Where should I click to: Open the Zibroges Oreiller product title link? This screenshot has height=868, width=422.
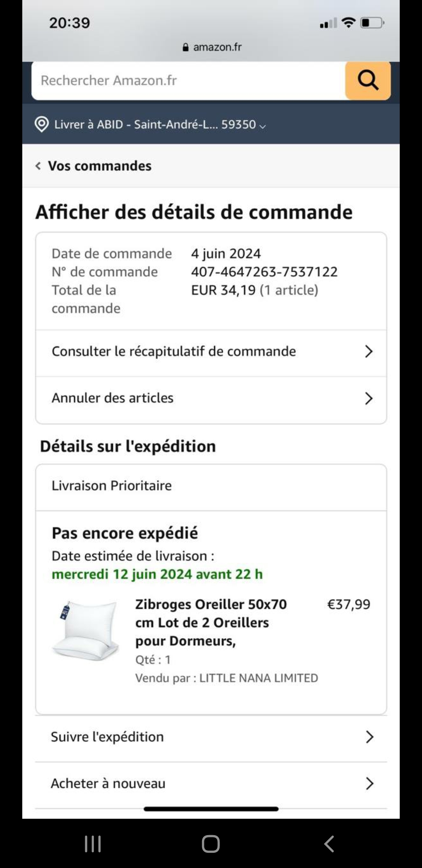click(211, 622)
